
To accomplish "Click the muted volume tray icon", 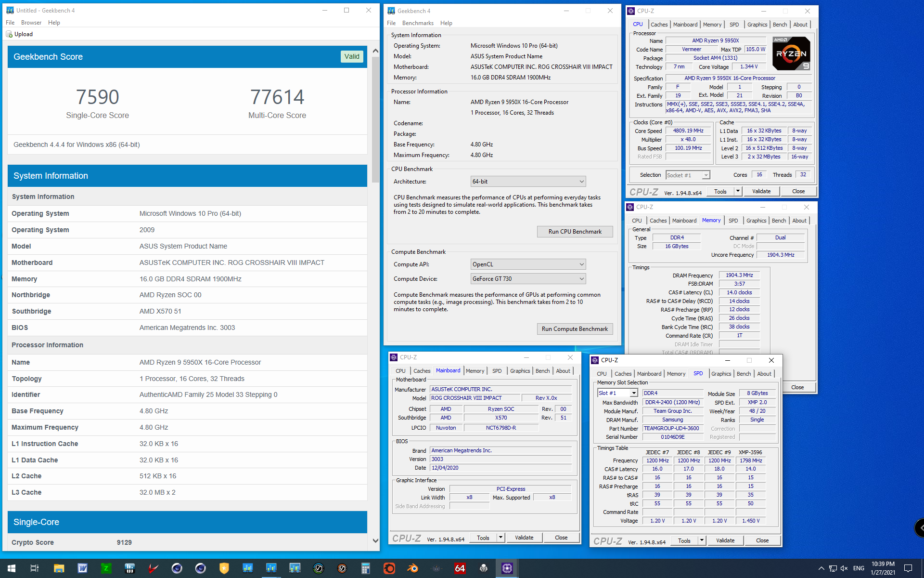I will click(x=844, y=568).
